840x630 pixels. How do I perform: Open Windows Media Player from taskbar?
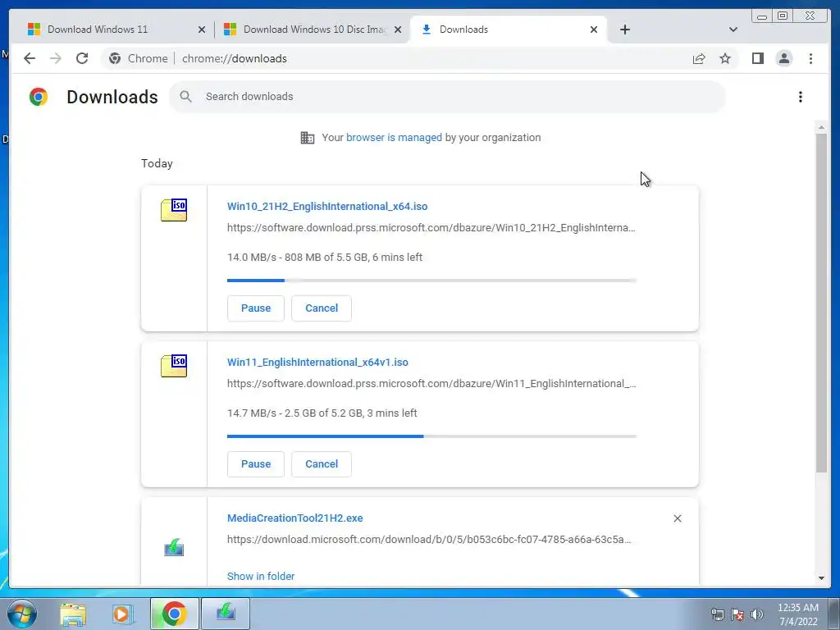click(123, 614)
